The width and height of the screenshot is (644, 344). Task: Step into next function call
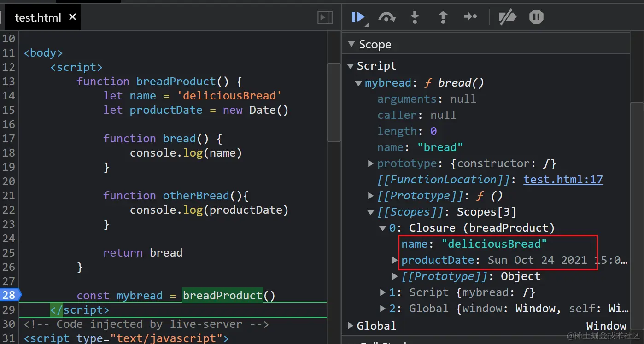415,17
